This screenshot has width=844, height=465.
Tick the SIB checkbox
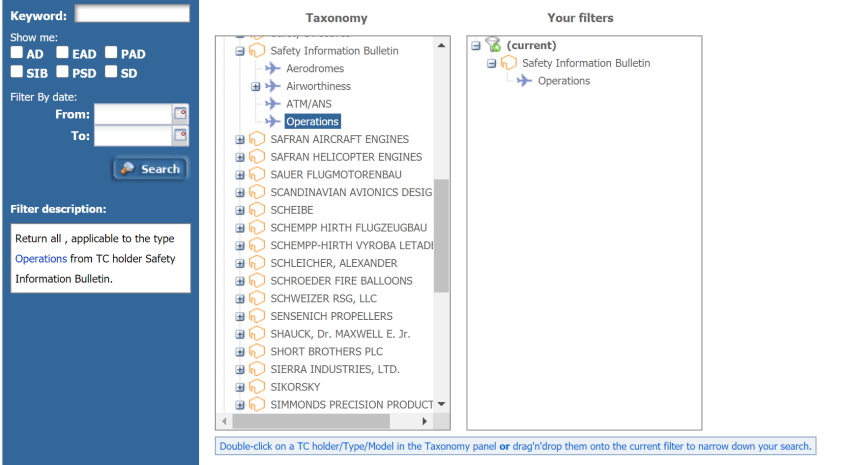click(x=17, y=72)
